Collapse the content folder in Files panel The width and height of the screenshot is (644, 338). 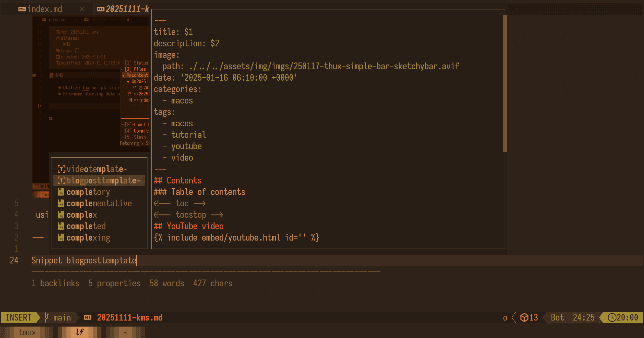(124, 76)
